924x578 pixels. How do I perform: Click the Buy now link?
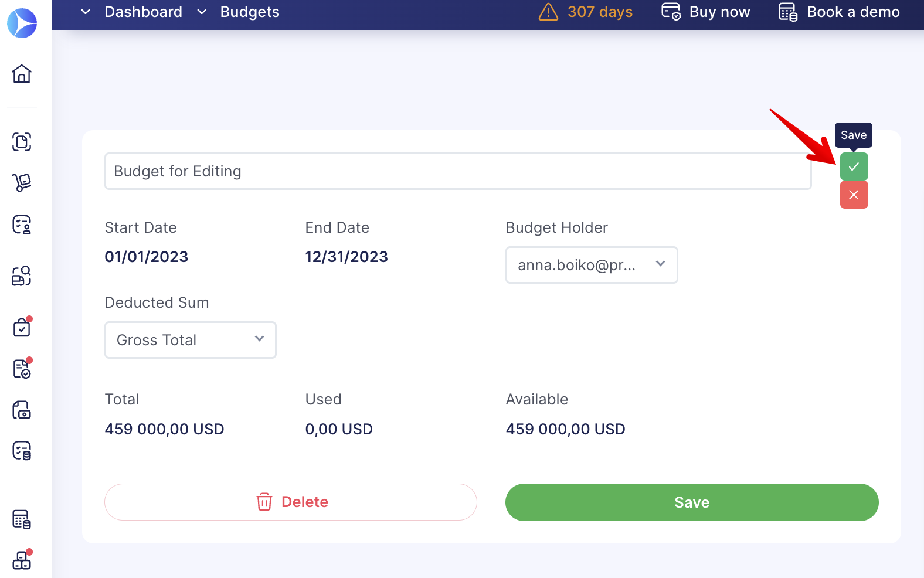point(719,12)
